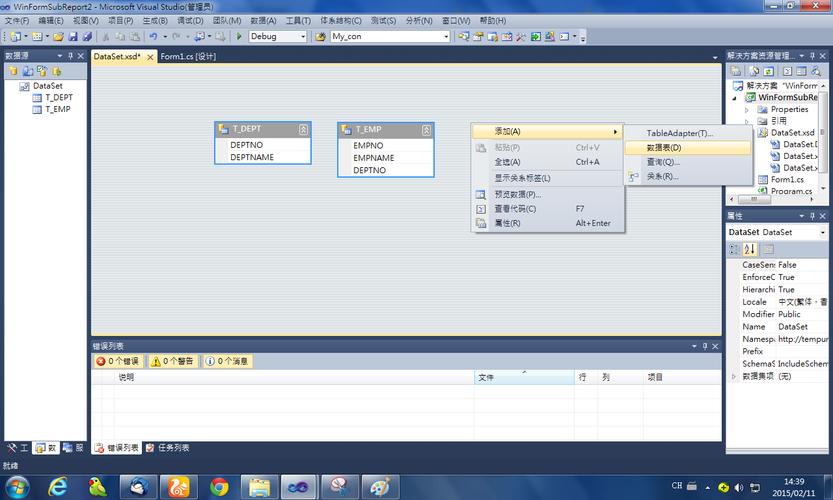Open the My_con combo box dropdown
833x500 pixels.
coord(445,37)
